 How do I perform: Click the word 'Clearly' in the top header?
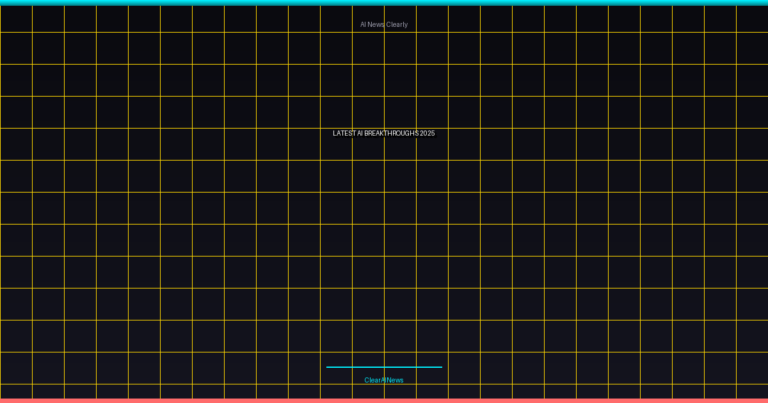[397, 24]
